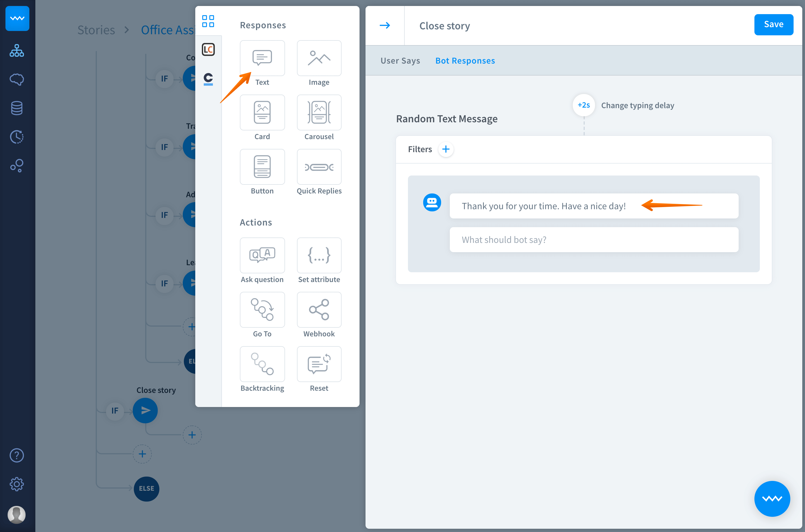Select the Carousel response icon
805x532 pixels.
(319, 113)
